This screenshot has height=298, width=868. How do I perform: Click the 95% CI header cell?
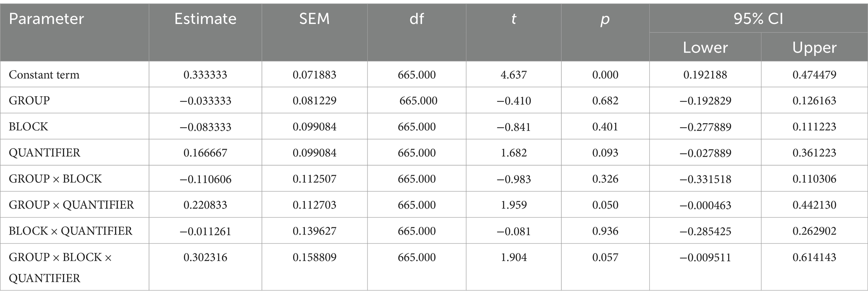758,19
